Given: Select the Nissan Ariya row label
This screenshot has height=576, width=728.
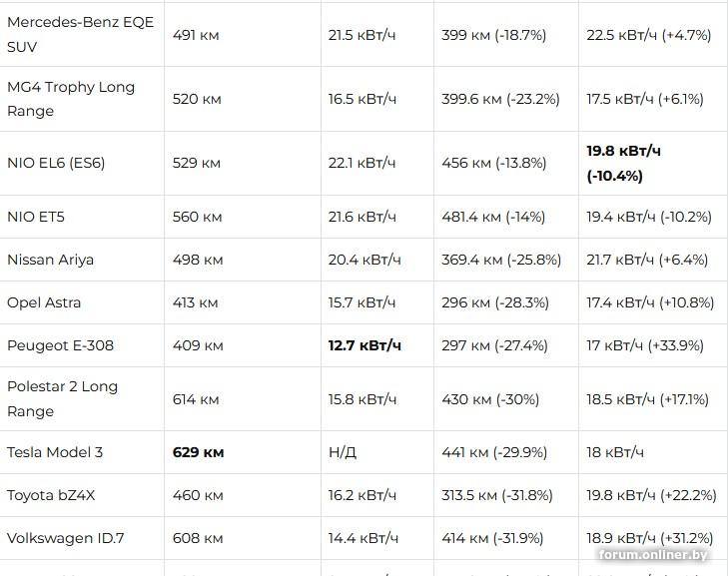Looking at the screenshot, I should (x=51, y=260).
